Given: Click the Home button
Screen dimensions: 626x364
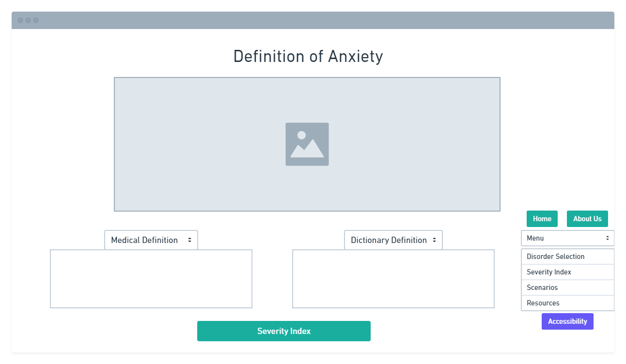Looking at the screenshot, I should (x=542, y=219).
